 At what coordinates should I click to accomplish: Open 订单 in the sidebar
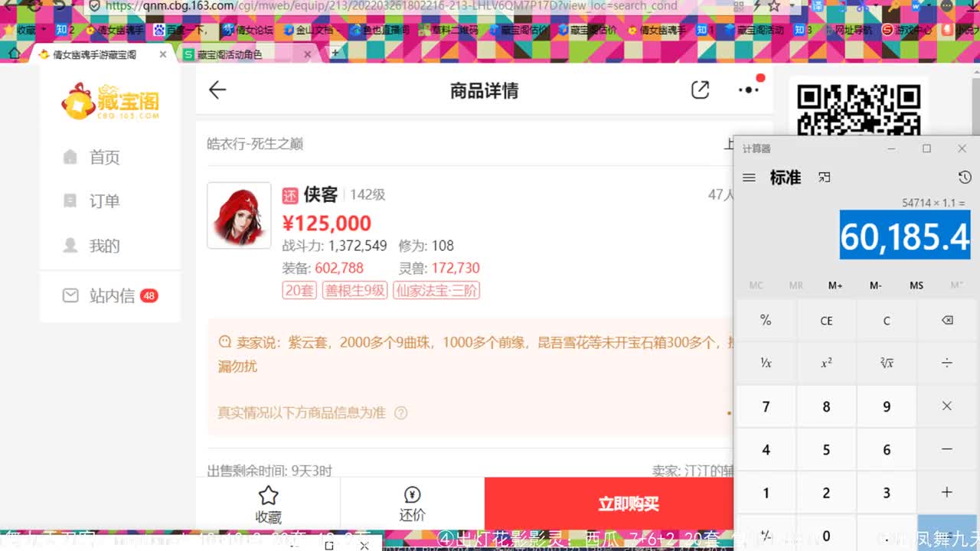point(91,201)
